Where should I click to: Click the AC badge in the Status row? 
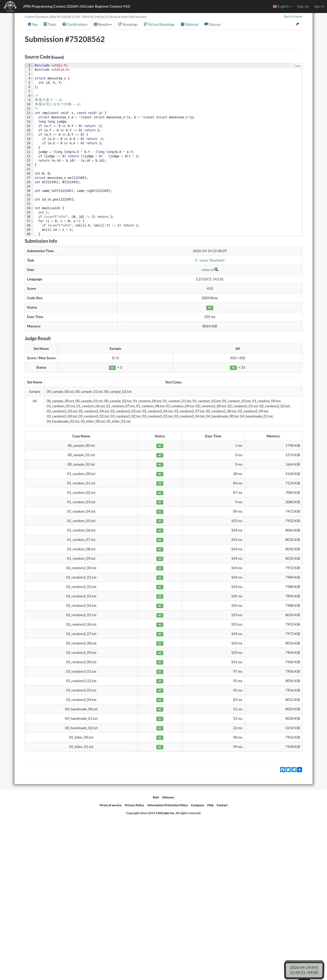[x=210, y=308]
